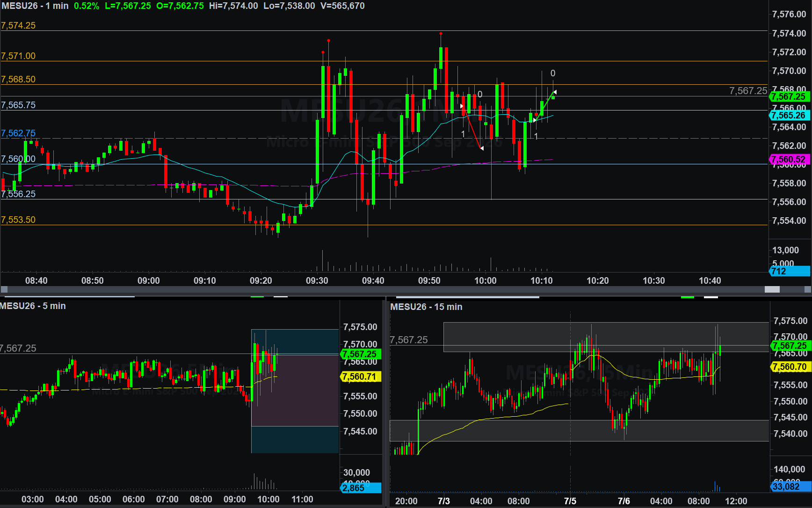Click the 20:00 time label on 15 min axis
Image resolution: width=812 pixels, height=508 pixels.
(x=406, y=501)
